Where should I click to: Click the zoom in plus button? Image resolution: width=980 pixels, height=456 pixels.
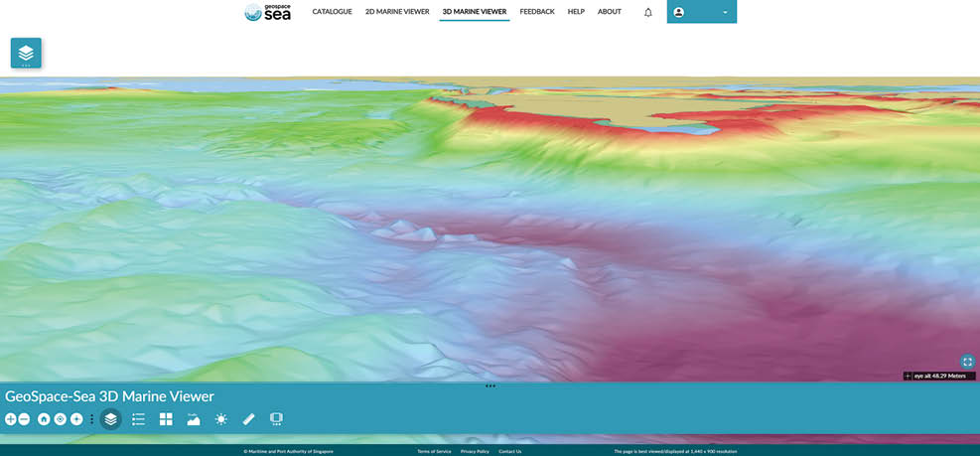coord(10,419)
